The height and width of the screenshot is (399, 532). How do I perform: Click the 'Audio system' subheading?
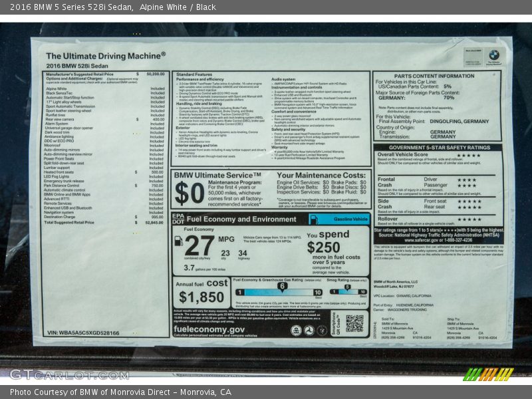283,79
